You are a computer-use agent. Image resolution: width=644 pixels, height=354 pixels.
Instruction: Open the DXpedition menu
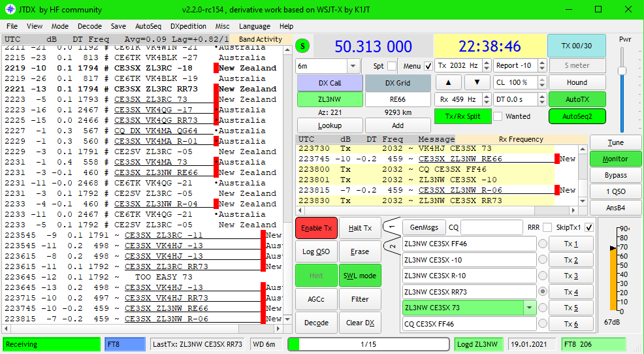(188, 26)
